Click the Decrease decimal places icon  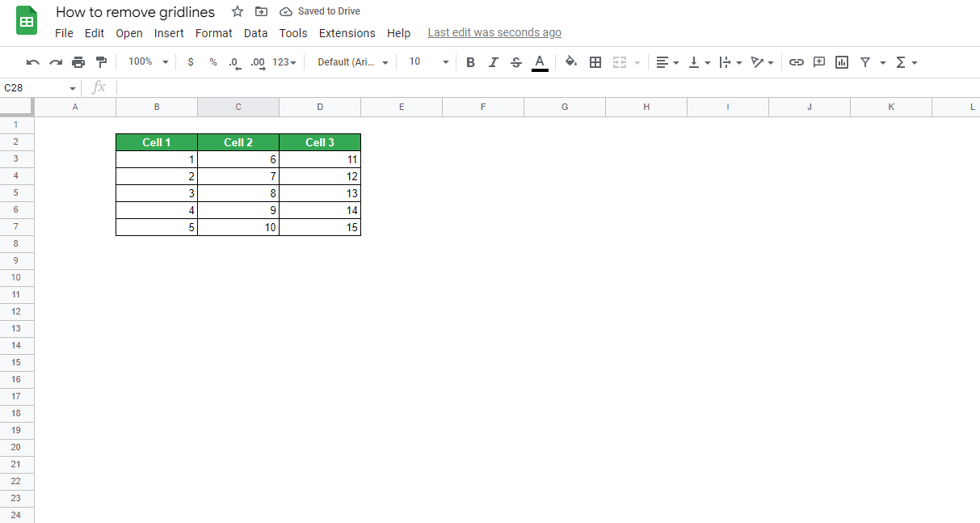click(x=235, y=61)
